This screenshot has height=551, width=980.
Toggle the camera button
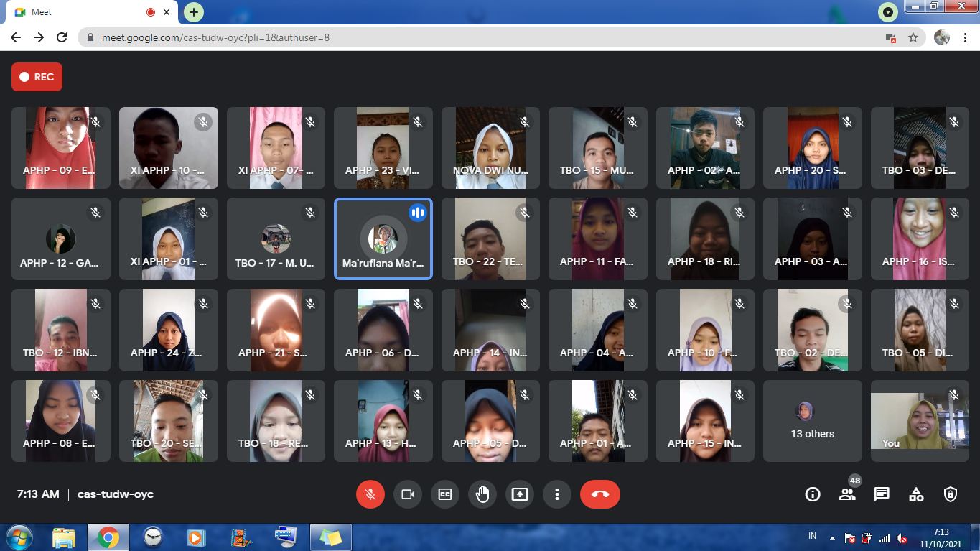coord(408,494)
